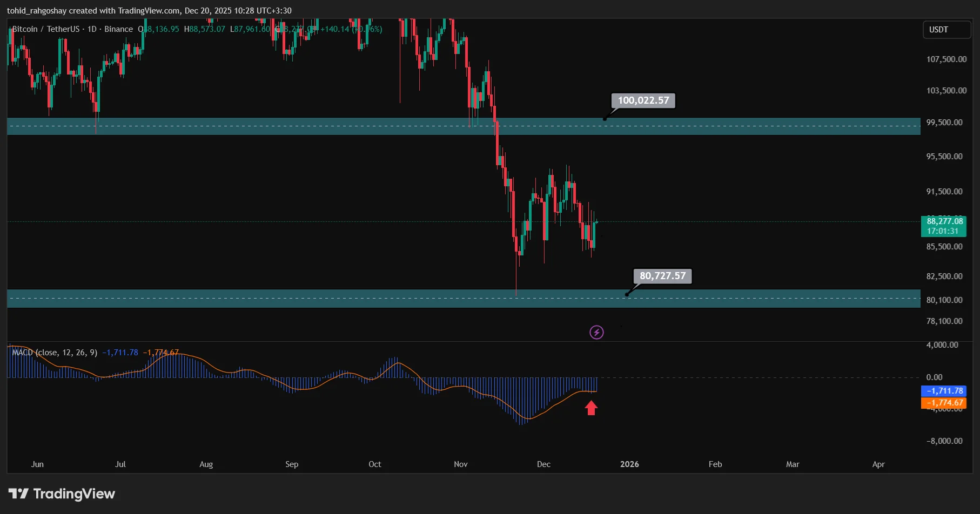Click the 95,500.00 label on the price scale
Image resolution: width=980 pixels, height=514 pixels.
click(944, 157)
